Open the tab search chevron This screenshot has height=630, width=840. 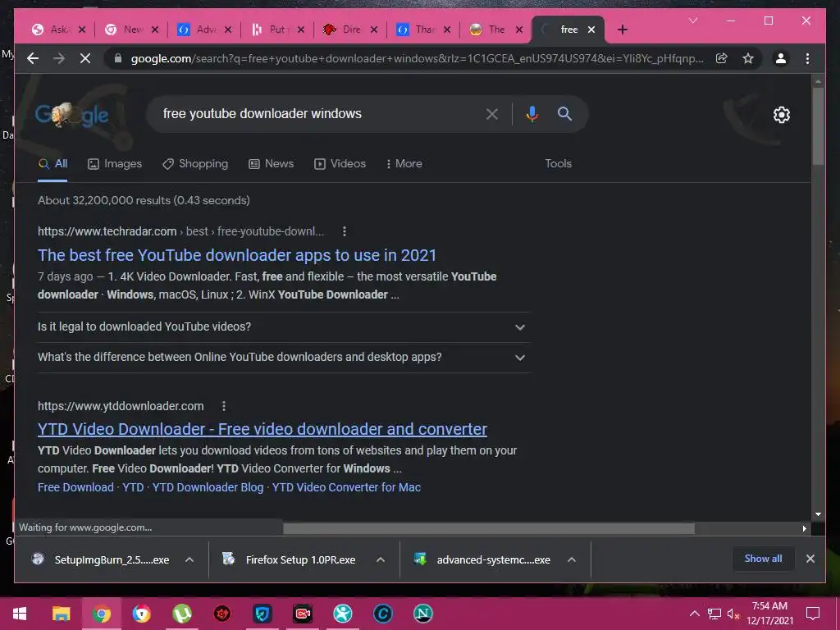(693, 21)
